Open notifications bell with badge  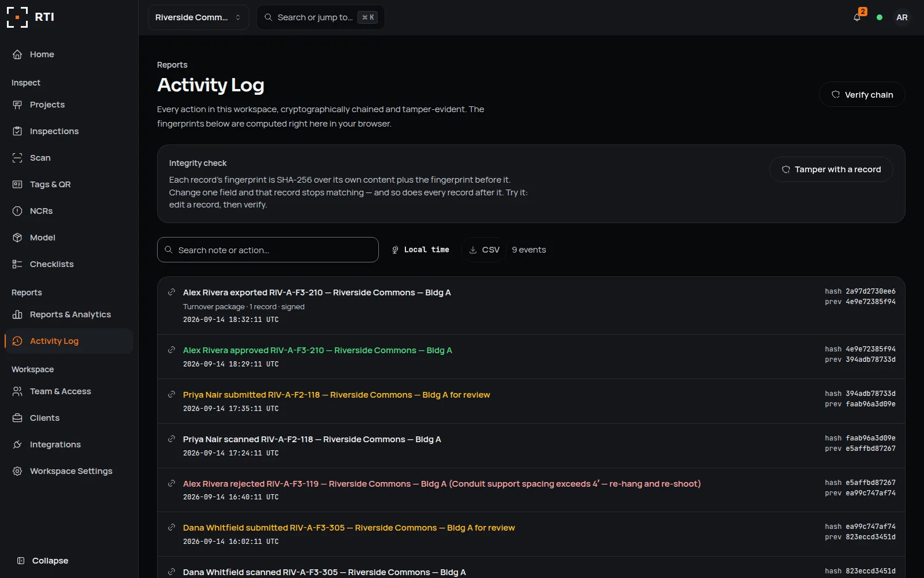[857, 17]
